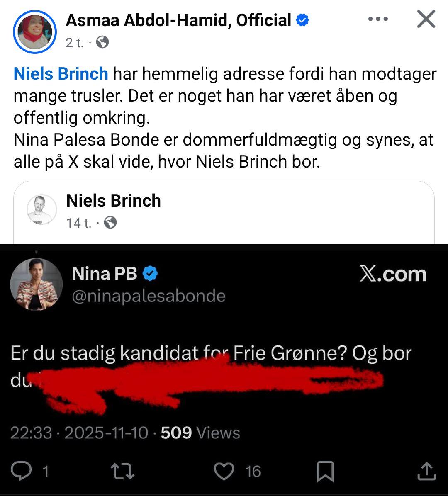Open the Asmaa Abdol-Hamid, Official page name

(x=178, y=20)
